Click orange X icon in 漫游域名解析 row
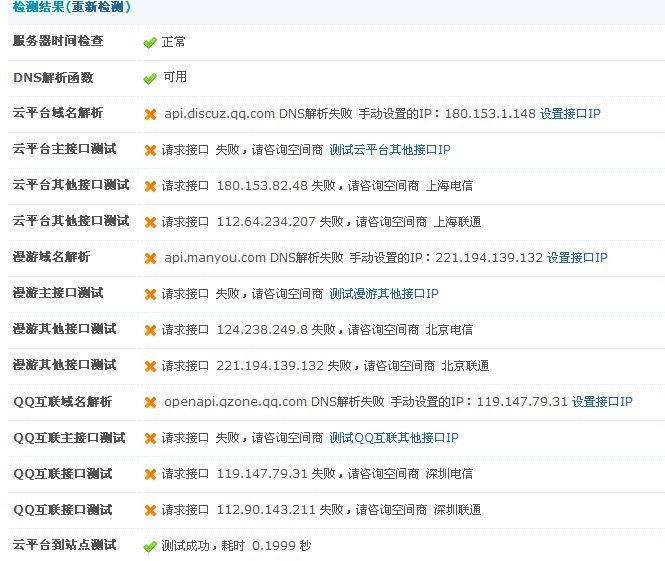The height and width of the screenshot is (561, 665). click(x=150, y=259)
